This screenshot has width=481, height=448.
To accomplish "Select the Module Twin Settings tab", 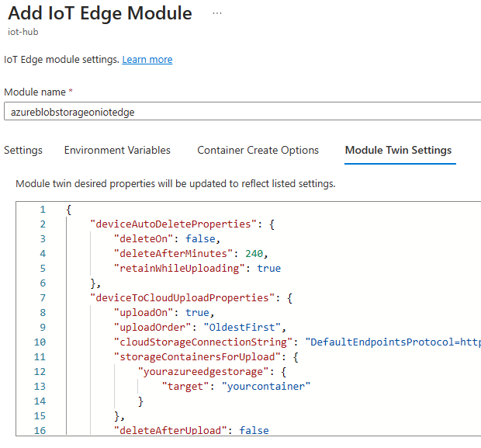I will 398,151.
